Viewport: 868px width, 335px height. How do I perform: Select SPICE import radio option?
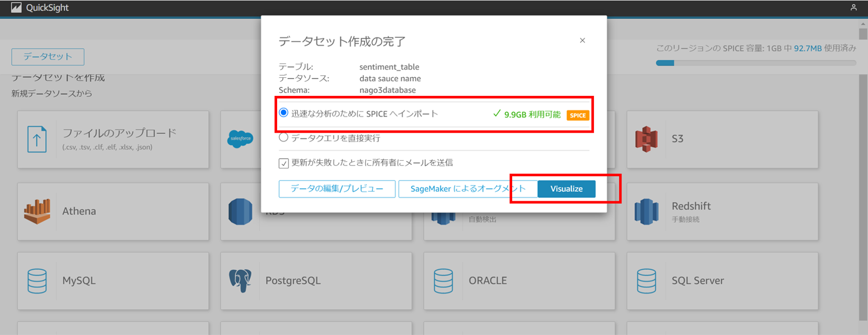coord(284,113)
